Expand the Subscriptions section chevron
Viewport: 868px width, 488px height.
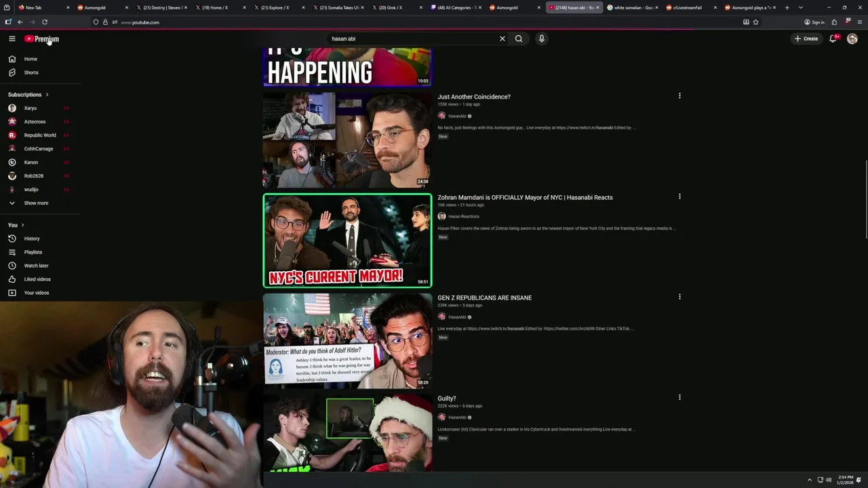[x=47, y=94]
